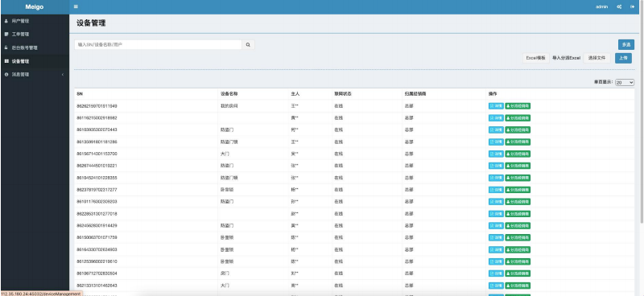Click the 导入分流Excel label
This screenshot has width=644, height=296.
point(566,58)
